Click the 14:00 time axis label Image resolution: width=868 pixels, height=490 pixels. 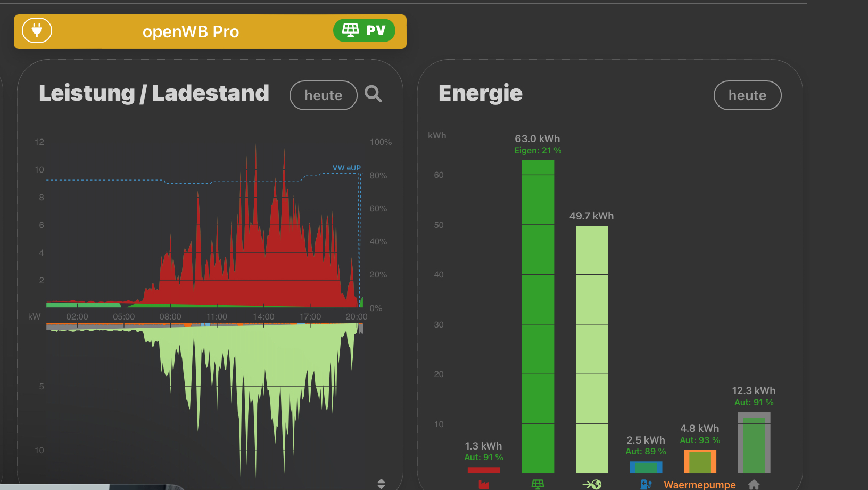[x=263, y=317]
